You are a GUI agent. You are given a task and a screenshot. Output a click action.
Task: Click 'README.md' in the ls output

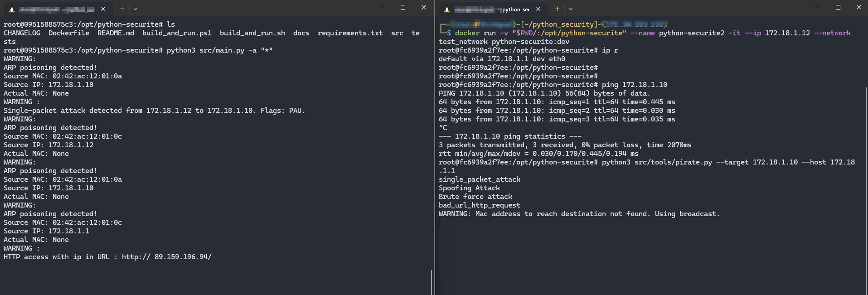click(116, 33)
